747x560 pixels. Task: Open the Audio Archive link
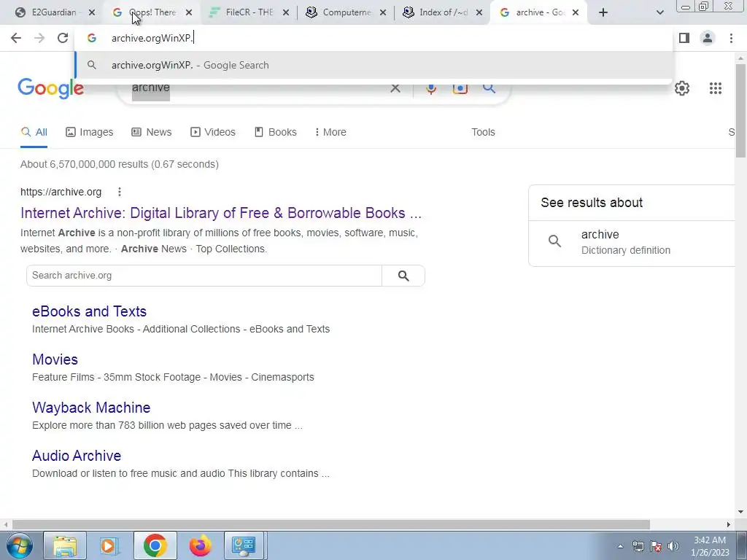76,456
